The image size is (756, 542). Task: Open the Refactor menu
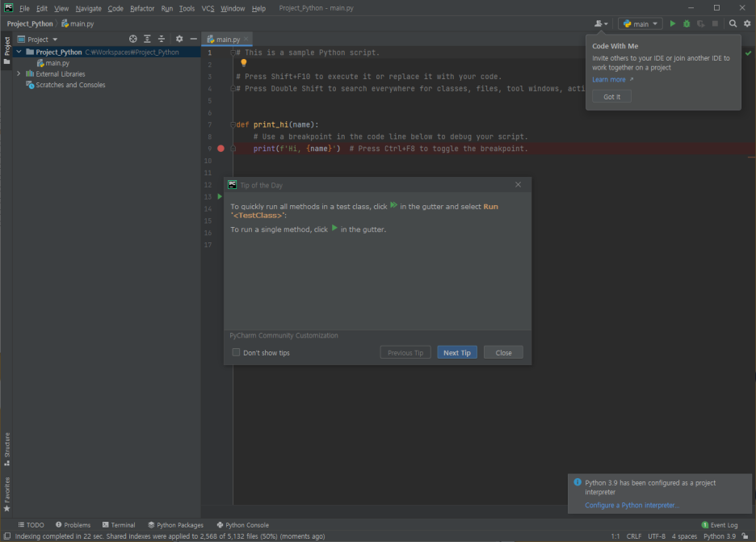pyautogui.click(x=142, y=8)
